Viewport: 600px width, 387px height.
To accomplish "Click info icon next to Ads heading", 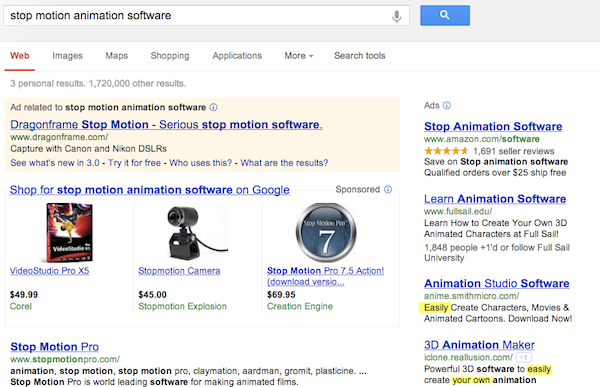I will pos(447,105).
